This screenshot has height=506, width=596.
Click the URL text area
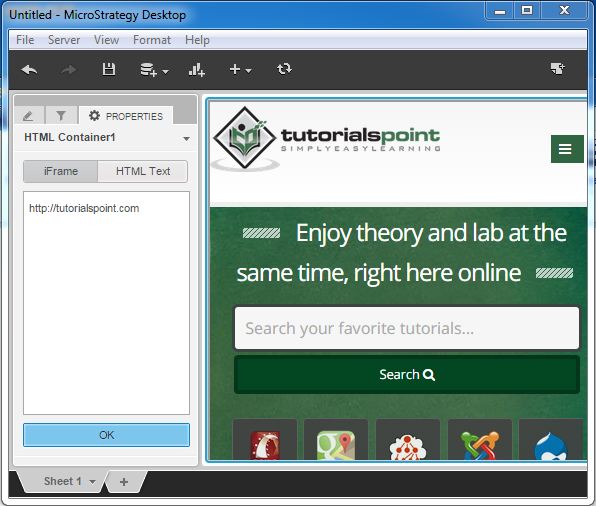pyautogui.click(x=106, y=303)
